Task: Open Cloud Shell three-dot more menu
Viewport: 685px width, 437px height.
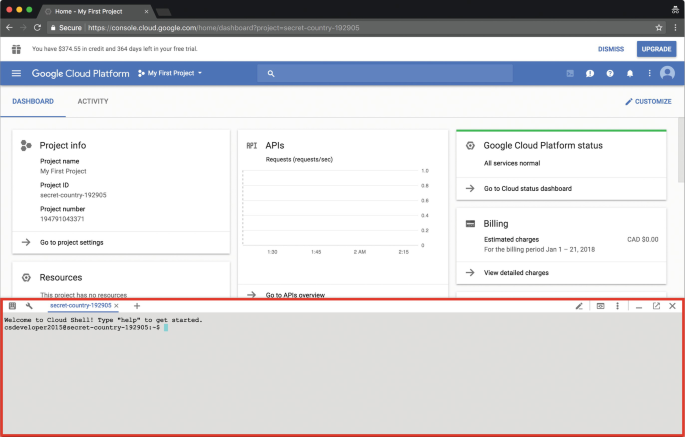Action: click(617, 306)
